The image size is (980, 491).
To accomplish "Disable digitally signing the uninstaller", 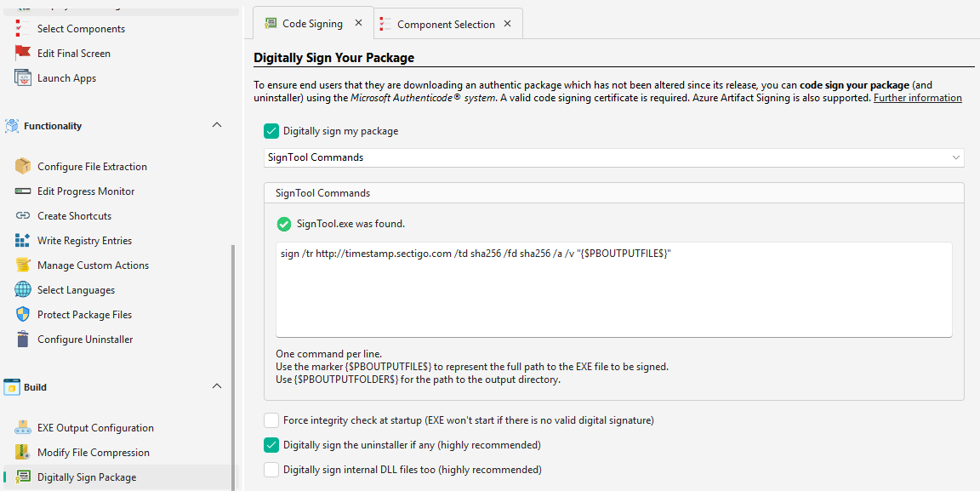I will tap(271, 444).
